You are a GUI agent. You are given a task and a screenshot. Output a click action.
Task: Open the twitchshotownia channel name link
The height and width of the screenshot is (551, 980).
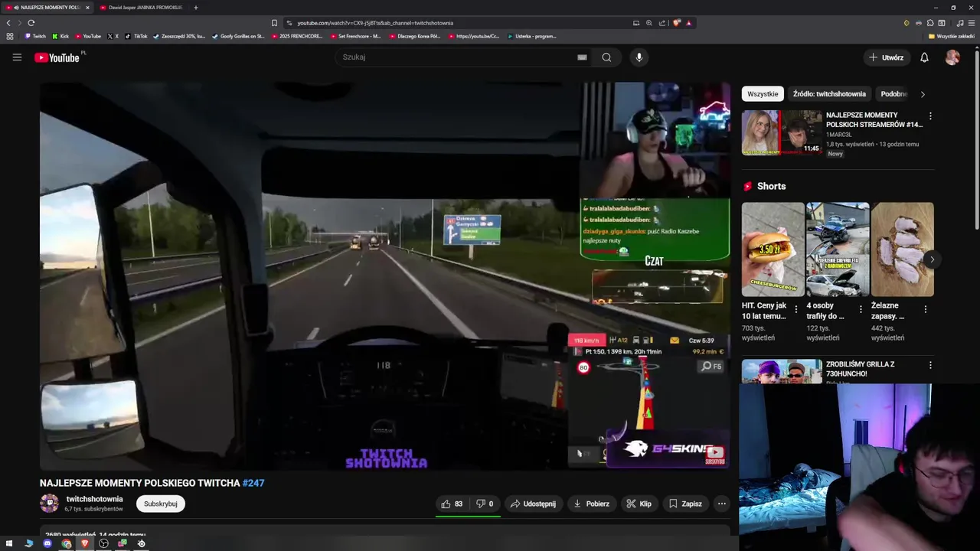coord(94,499)
